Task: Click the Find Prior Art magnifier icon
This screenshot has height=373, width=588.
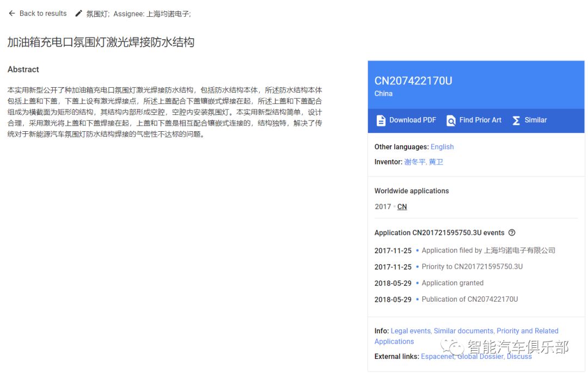Action: pyautogui.click(x=451, y=120)
